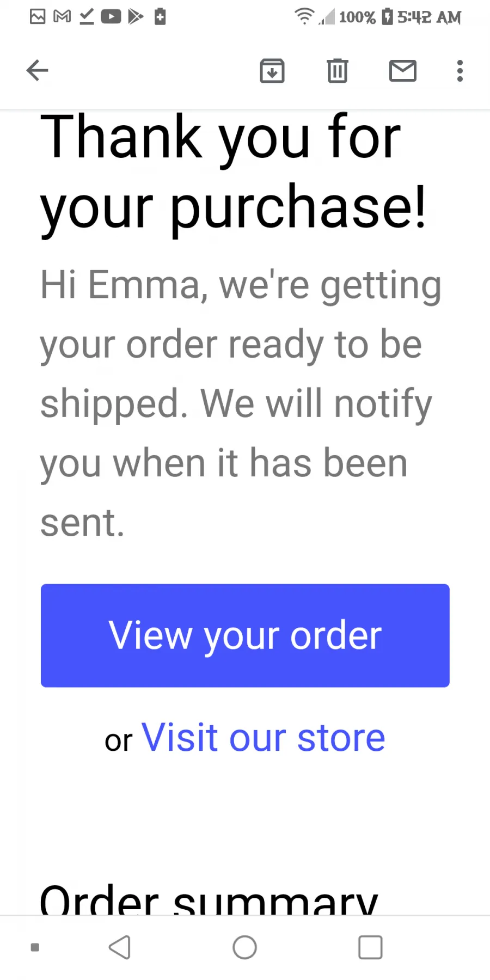Tap the Android home circle button
Screen dimensions: 490x980
pyautogui.click(x=245, y=947)
